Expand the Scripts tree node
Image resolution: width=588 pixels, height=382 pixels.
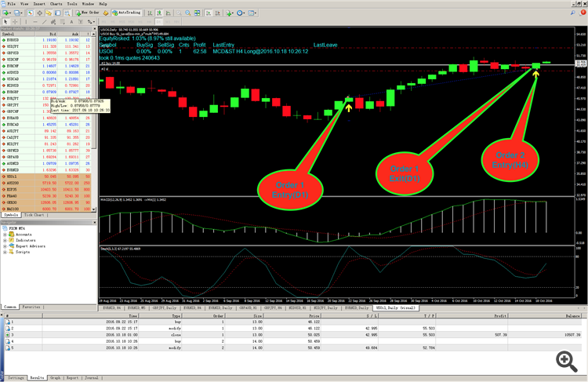[x=5, y=252]
